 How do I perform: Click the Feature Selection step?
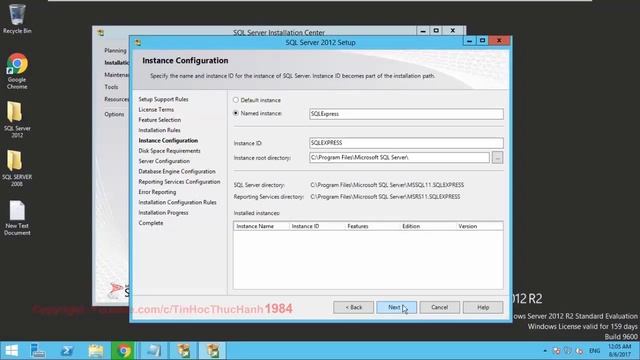click(160, 120)
